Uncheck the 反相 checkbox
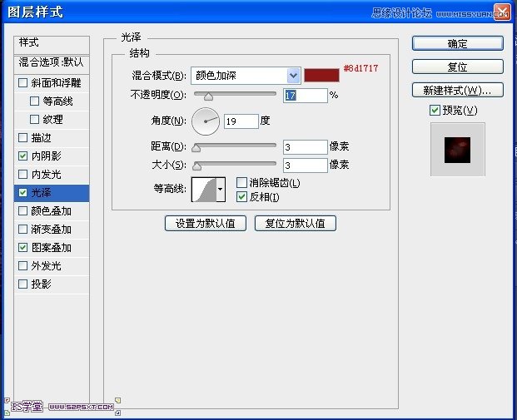The width and height of the screenshot is (517, 420). point(241,197)
